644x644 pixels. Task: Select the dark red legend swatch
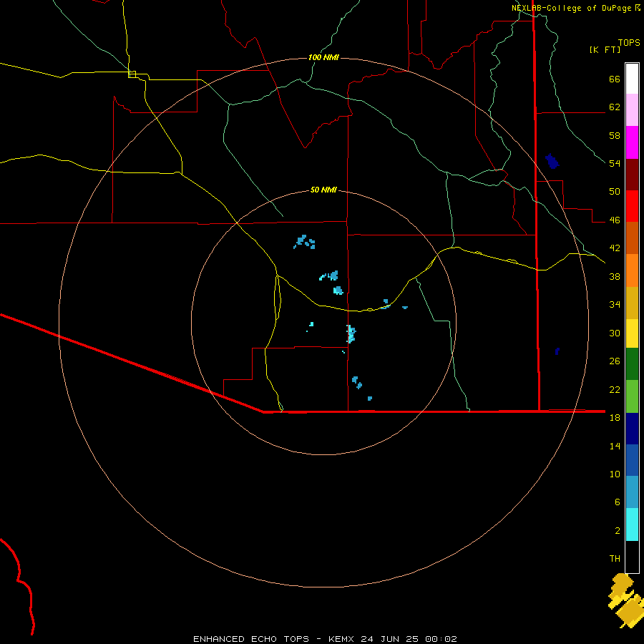(632, 175)
